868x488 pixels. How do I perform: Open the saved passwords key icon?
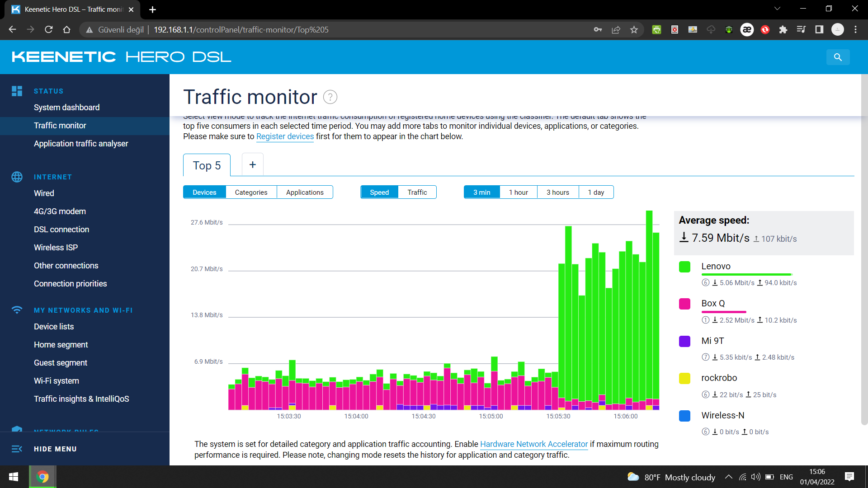point(598,29)
